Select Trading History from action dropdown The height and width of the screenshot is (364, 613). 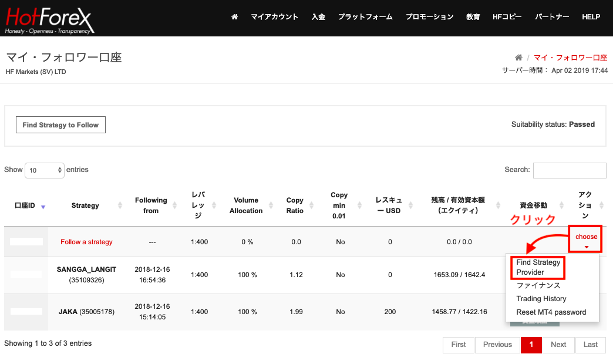pos(541,299)
